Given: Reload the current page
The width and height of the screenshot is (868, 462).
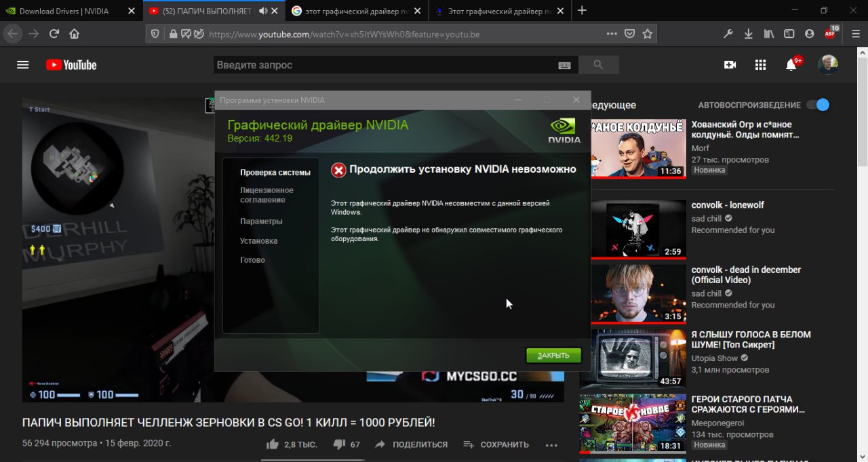Looking at the screenshot, I should [x=54, y=33].
